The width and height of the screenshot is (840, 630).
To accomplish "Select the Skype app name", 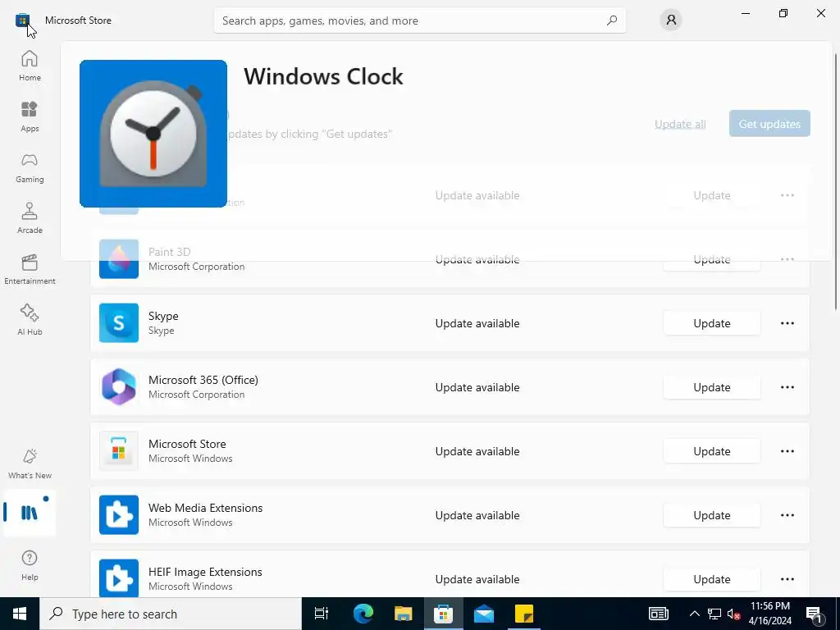I will click(x=163, y=316).
